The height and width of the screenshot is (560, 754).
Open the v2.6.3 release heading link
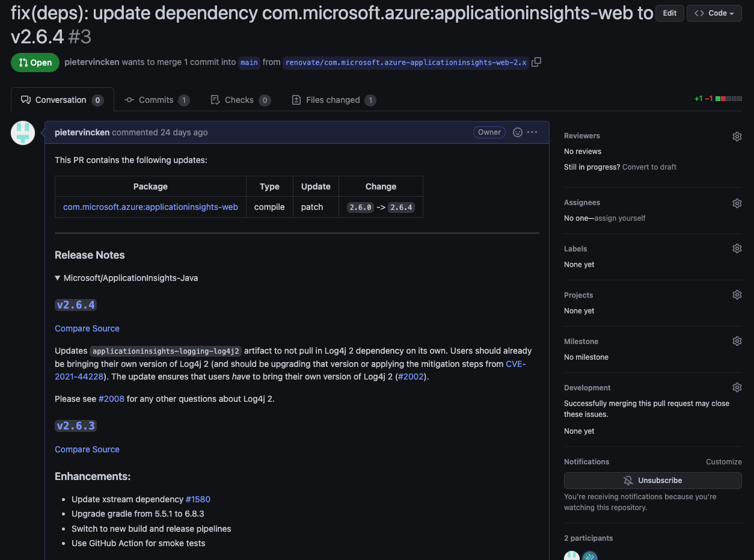(x=76, y=426)
